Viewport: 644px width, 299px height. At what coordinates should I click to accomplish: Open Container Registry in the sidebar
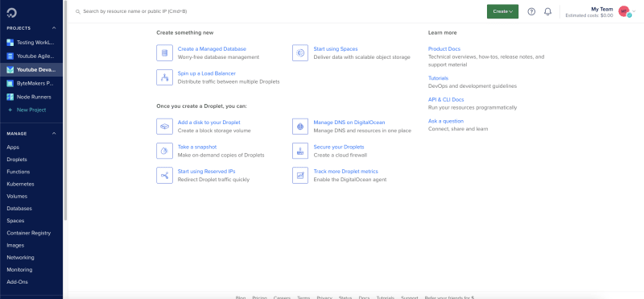pyautogui.click(x=29, y=233)
